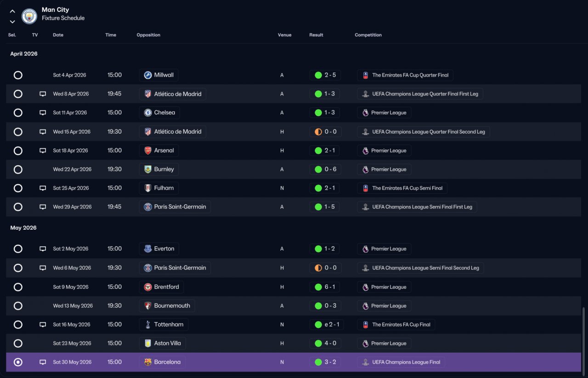Open Atlético de Madrid on Wed 15 Apr
The height and width of the screenshot is (378, 588).
pos(172,132)
